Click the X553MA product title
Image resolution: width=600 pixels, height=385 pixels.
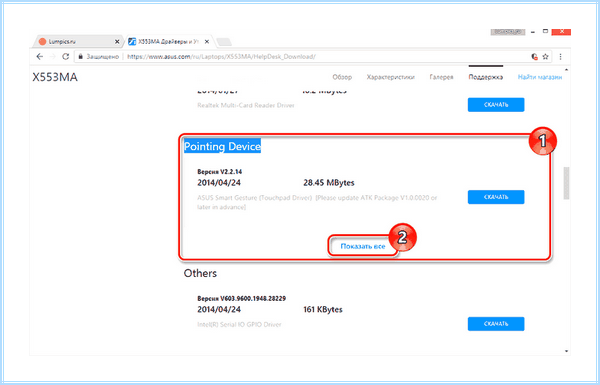click(55, 77)
